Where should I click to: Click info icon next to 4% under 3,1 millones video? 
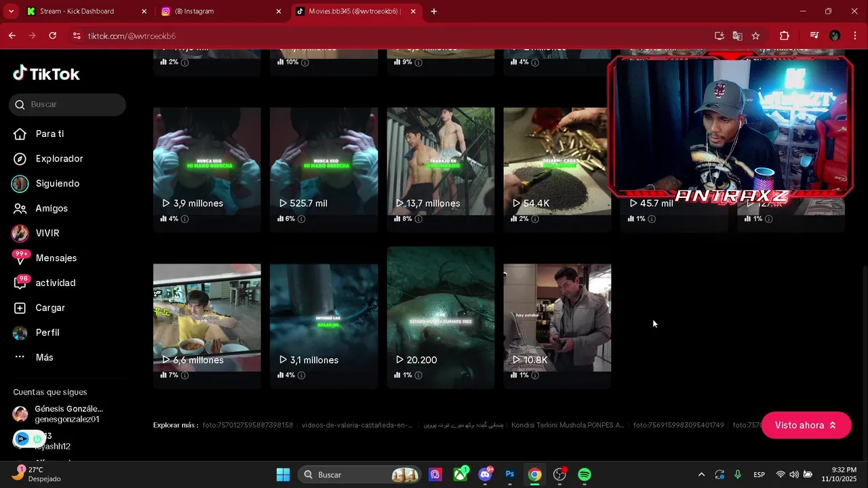pos(301,375)
